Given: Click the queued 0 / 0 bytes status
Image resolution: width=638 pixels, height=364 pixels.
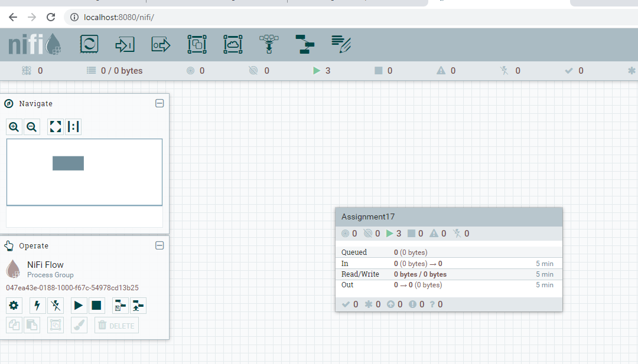Looking at the screenshot, I should 115,71.
